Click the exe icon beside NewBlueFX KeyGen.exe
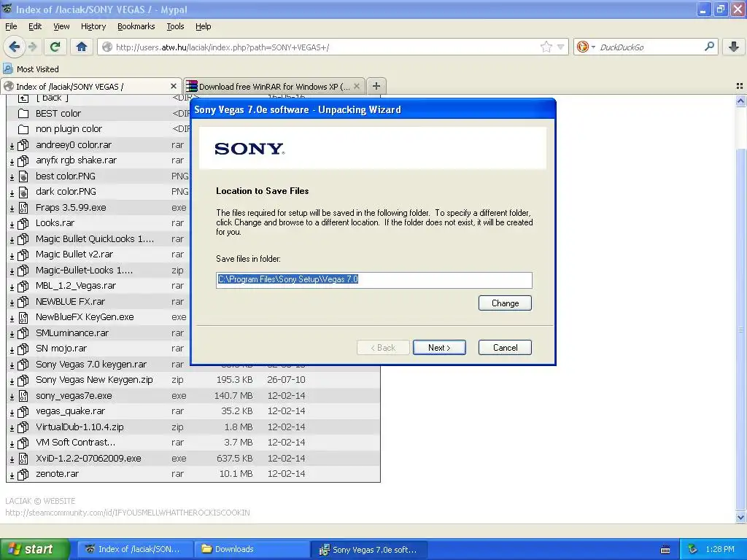The height and width of the screenshot is (560, 747). [x=23, y=318]
